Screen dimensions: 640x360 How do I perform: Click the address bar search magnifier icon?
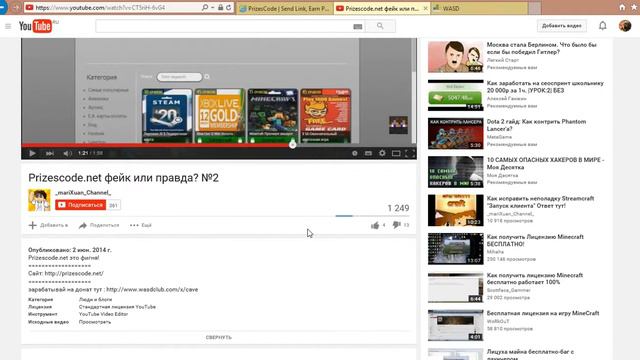[205, 7]
